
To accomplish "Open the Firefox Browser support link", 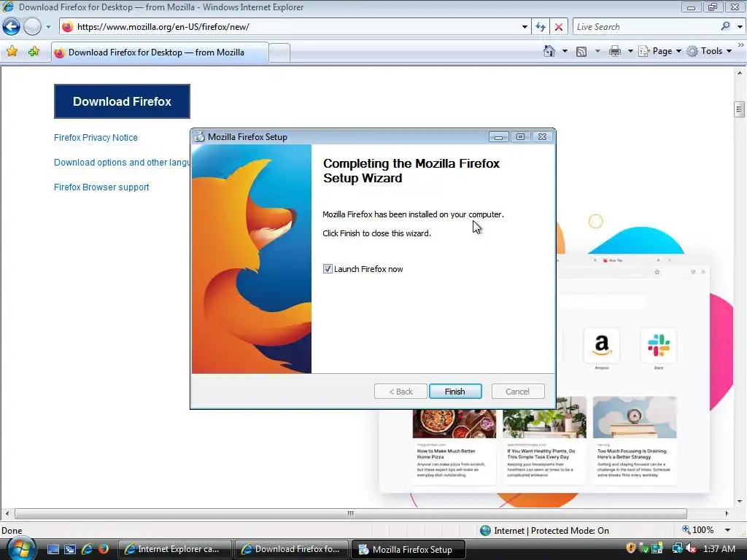I will [x=101, y=187].
